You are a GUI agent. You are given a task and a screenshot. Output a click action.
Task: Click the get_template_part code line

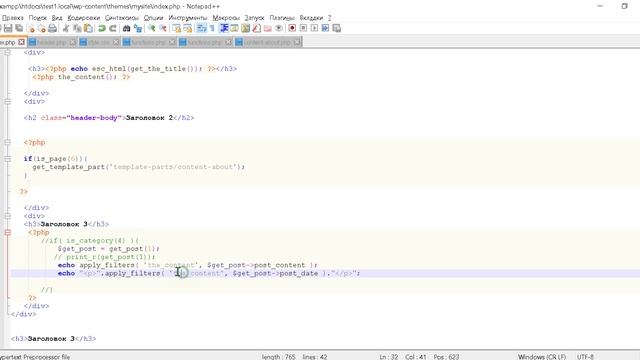(139, 167)
